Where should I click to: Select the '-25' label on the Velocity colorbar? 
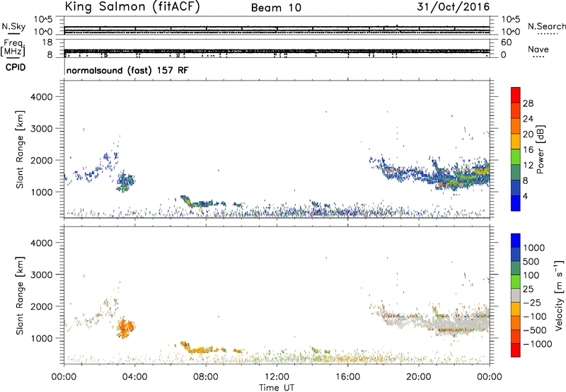(x=532, y=303)
